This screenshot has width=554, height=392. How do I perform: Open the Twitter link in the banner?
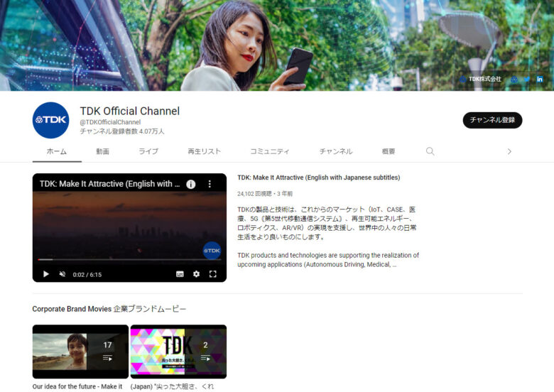[527, 79]
